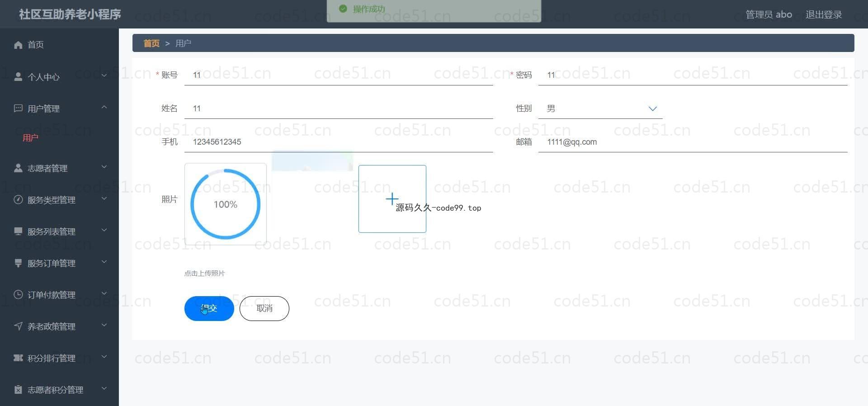
Task: Click 退出登录 to log out
Action: click(x=824, y=14)
